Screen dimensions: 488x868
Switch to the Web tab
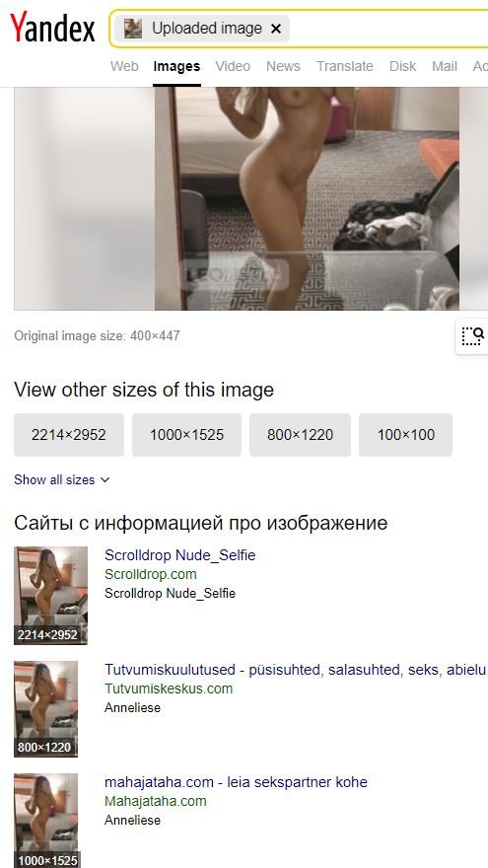124,66
